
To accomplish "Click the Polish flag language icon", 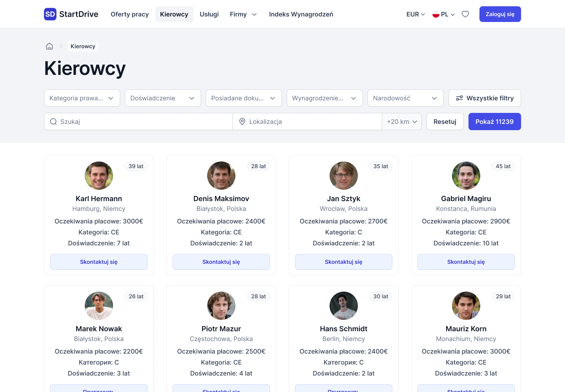I will coord(436,14).
